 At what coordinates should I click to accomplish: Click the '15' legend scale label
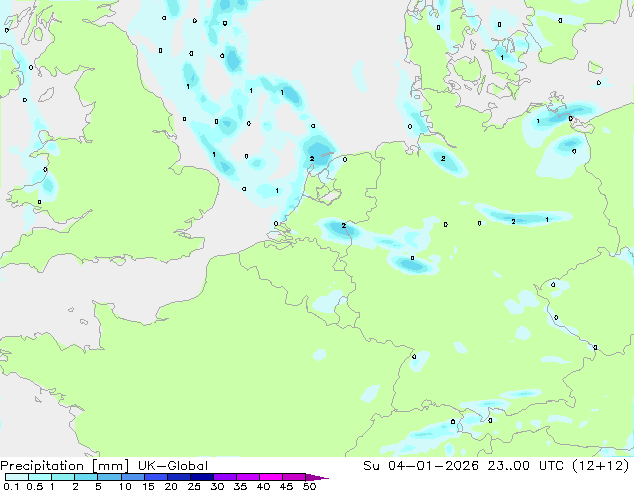[148, 486]
